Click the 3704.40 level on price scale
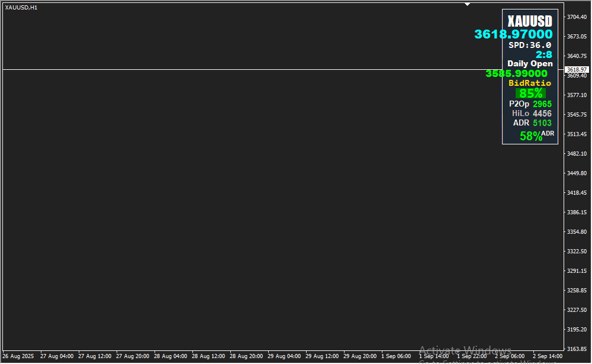This screenshot has width=592, height=364. pos(576,17)
